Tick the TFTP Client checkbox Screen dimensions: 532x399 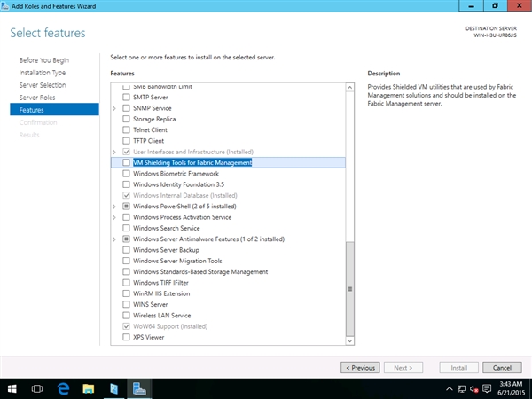(126, 141)
